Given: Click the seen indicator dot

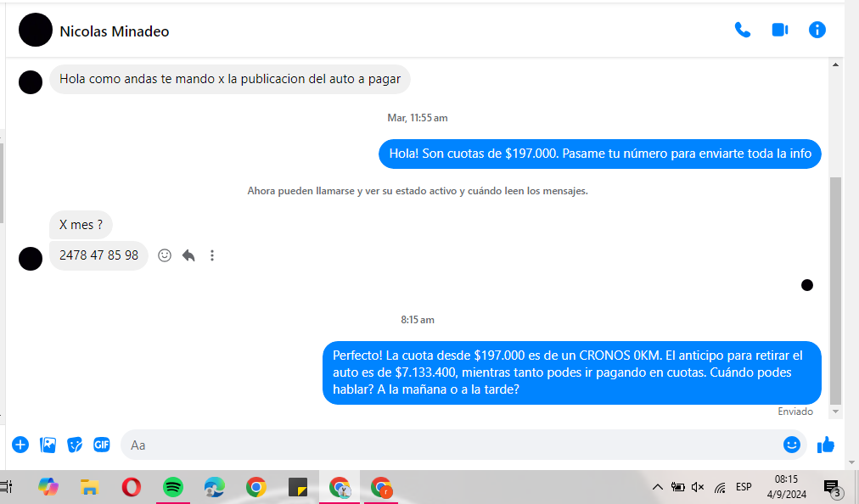Looking at the screenshot, I should 807,285.
